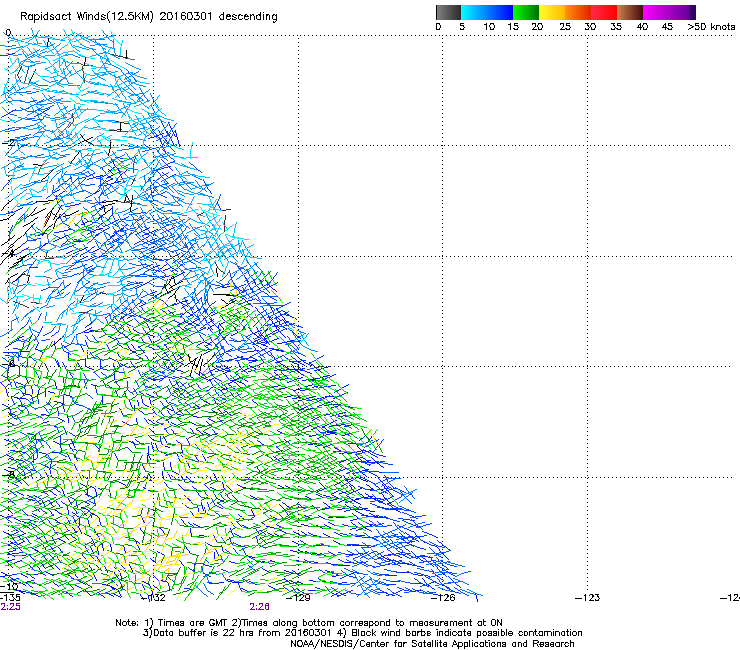
Task: Pick the orange 25–30 knots legend swatch
Action: [578, 12]
